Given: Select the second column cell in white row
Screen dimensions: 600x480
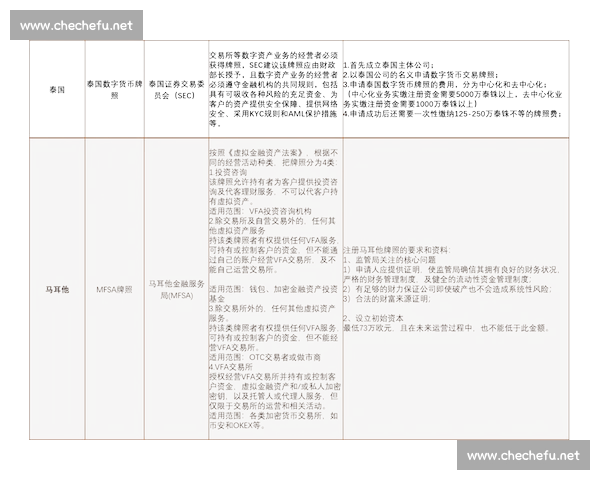Looking at the screenshot, I should 114,89.
